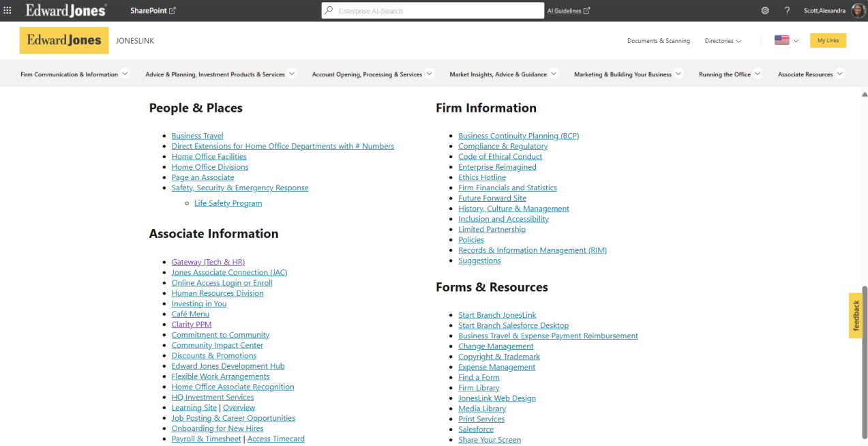Image resolution: width=868 pixels, height=446 pixels.
Task: Click the SharePoint external link
Action: coord(153,10)
